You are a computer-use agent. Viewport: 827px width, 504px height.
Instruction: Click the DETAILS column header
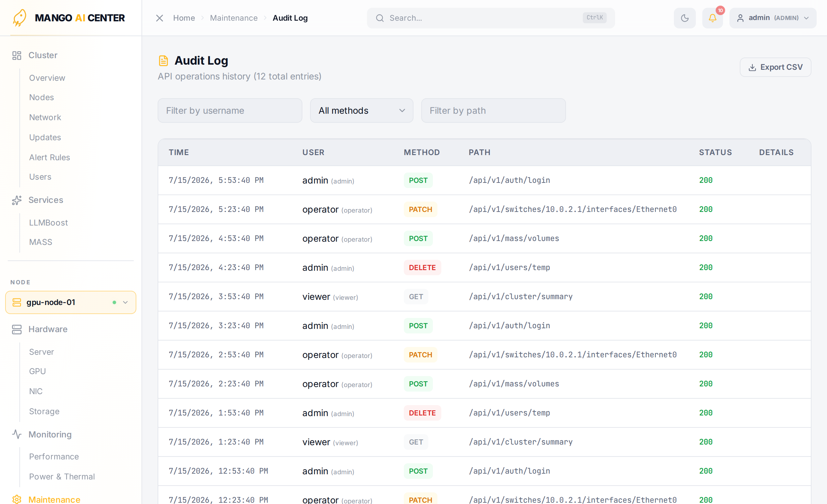pyautogui.click(x=776, y=152)
